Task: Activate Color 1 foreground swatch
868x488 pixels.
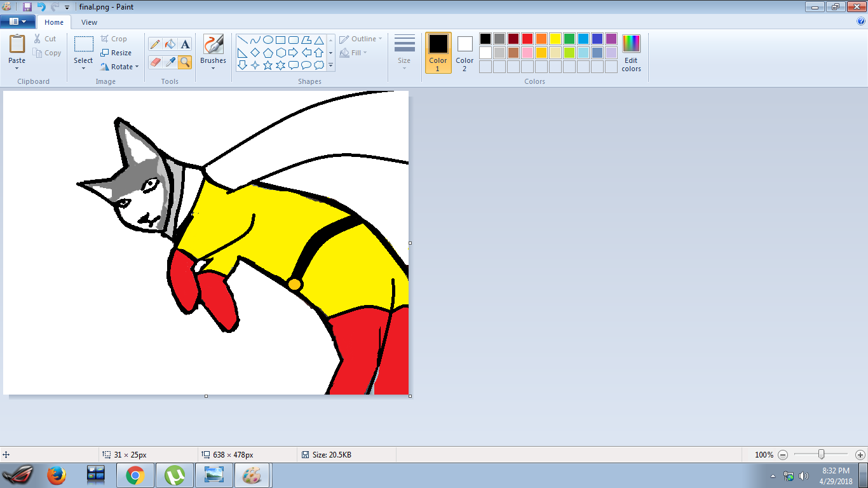Action: 438,53
